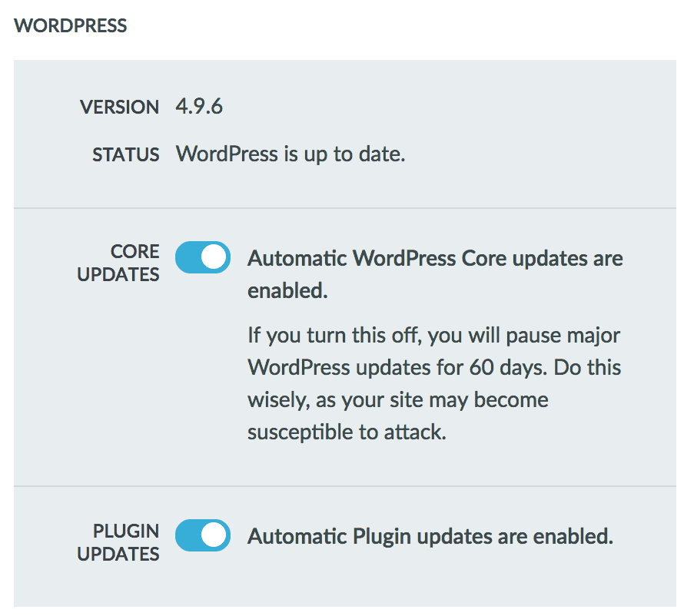Click the CORE UPDATES label

tap(118, 263)
